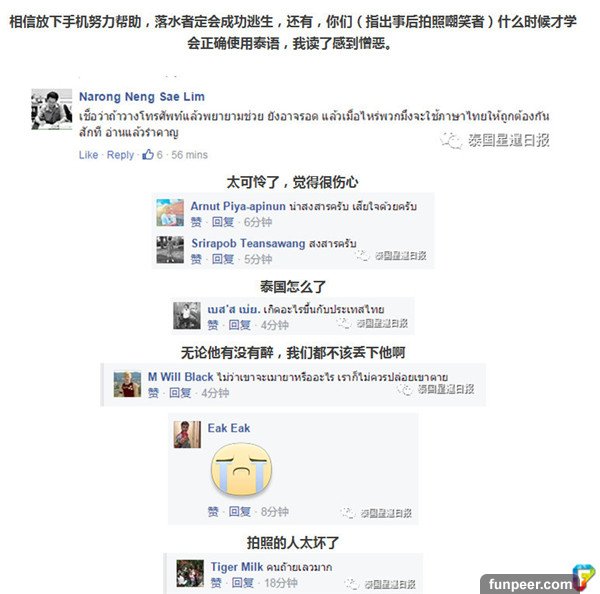Click Reply under Narong's comment
The height and width of the screenshot is (594, 600).
point(120,155)
